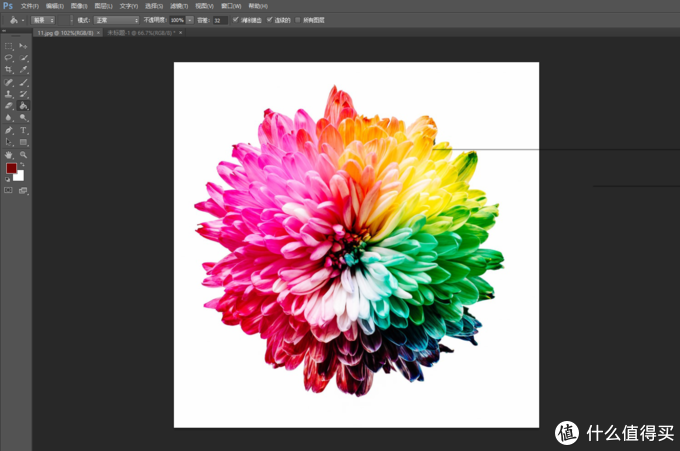Click the flower image on the canvas
This screenshot has width=680, height=451.
tap(350, 241)
